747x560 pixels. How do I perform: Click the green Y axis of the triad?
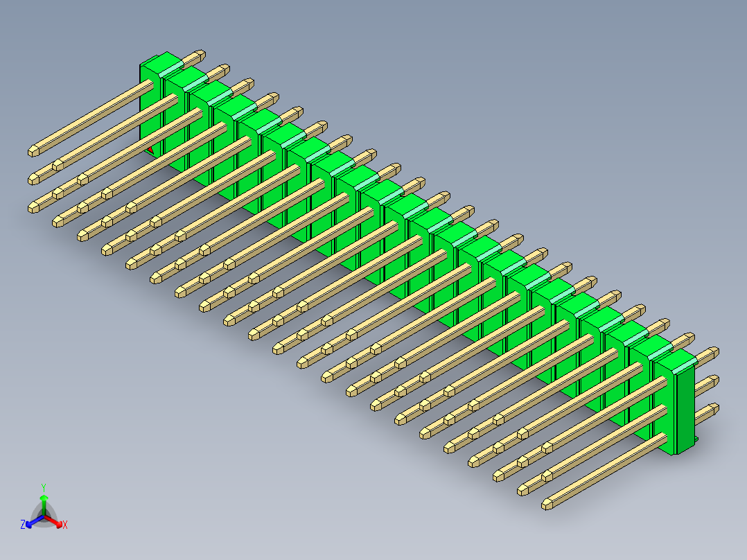[44, 505]
